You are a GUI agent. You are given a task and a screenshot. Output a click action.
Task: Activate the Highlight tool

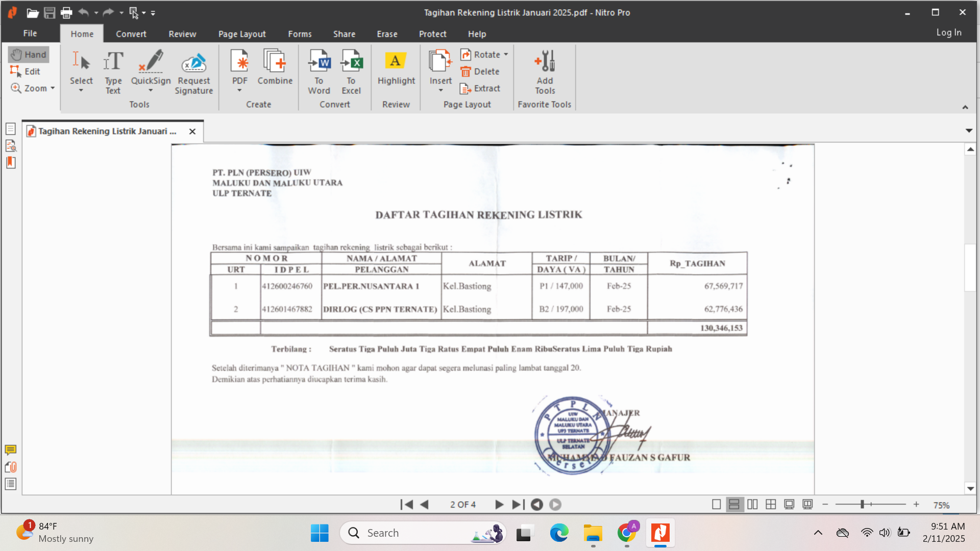coord(396,67)
